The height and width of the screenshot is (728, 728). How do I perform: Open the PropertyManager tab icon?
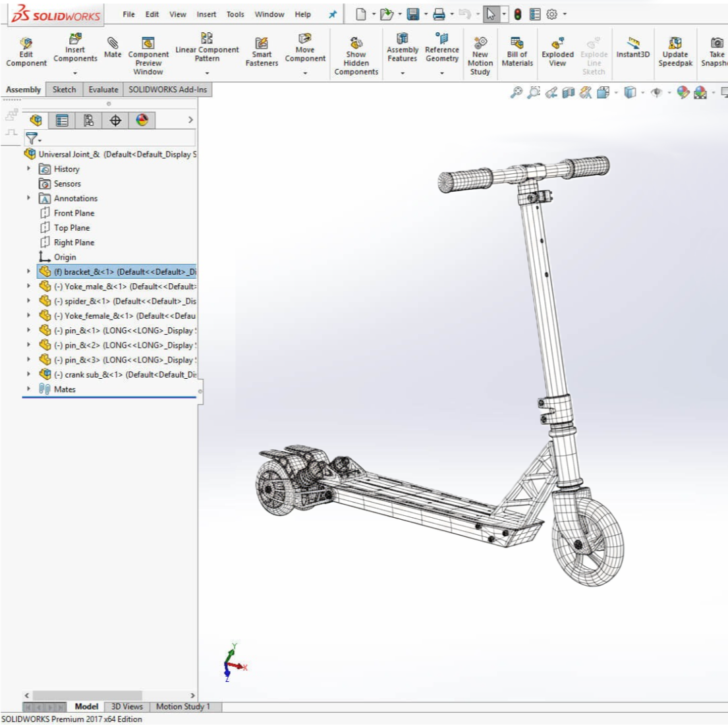(62, 120)
